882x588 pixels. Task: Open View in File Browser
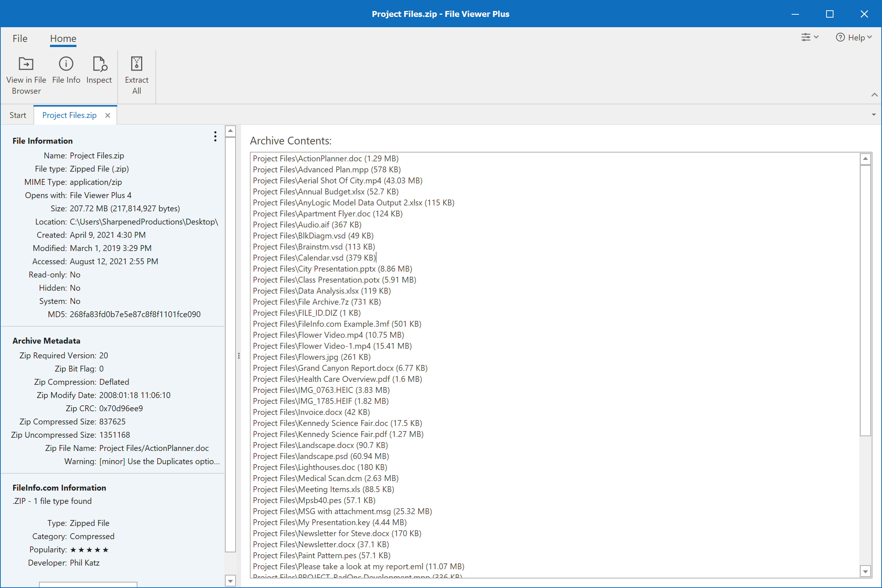pyautogui.click(x=26, y=74)
